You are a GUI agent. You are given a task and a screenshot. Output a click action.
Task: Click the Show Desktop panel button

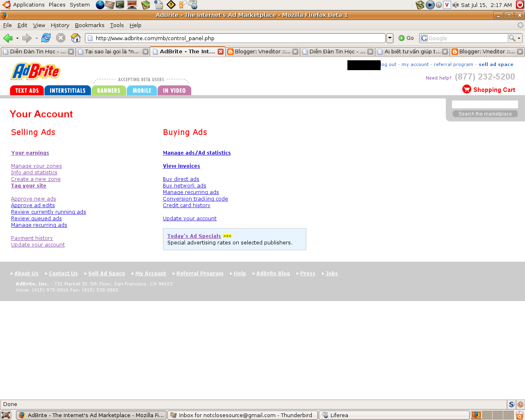6,415
